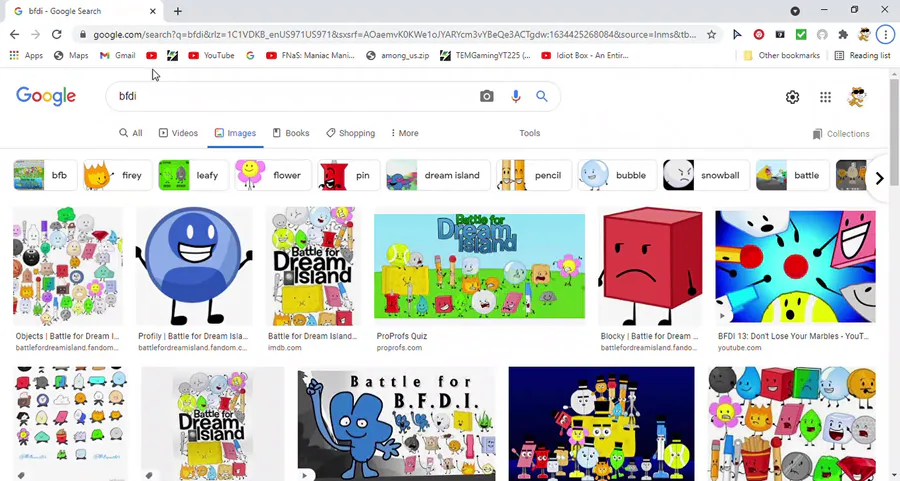900x481 pixels.
Task: Open the Apps bookmark shortcut
Action: [x=26, y=56]
